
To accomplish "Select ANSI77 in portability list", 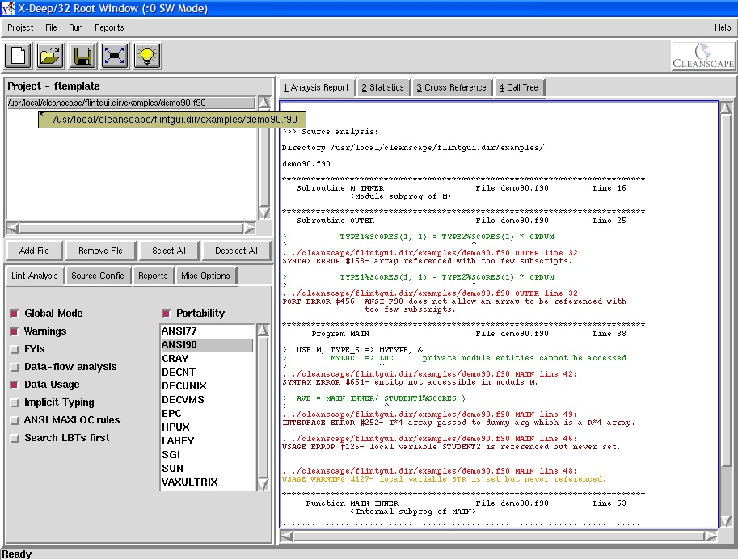I will point(207,331).
